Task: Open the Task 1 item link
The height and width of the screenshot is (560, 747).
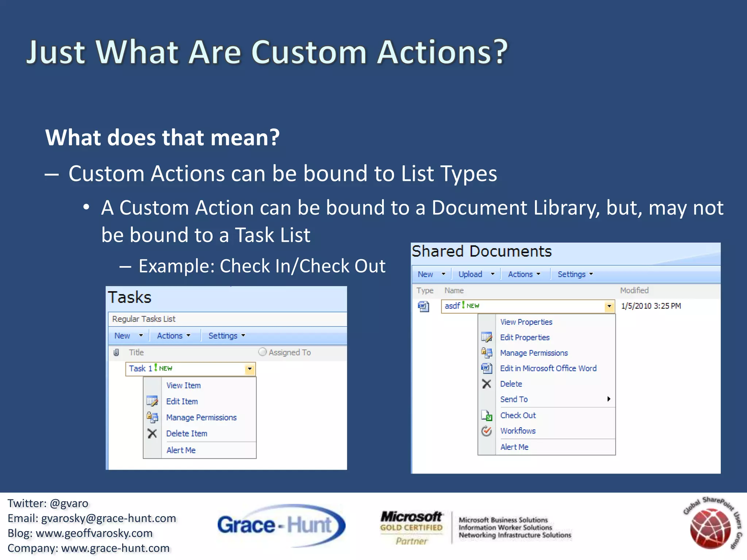Action: pyautogui.click(x=140, y=369)
